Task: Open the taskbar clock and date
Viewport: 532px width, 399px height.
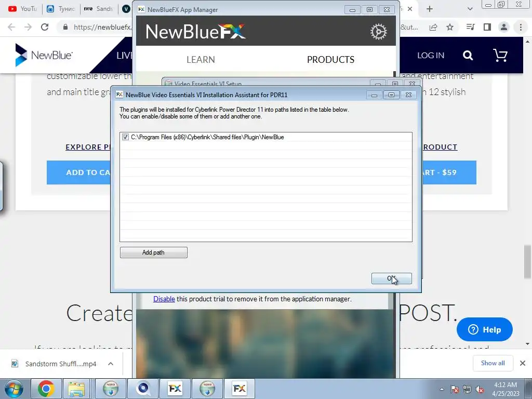Action: coord(506,389)
